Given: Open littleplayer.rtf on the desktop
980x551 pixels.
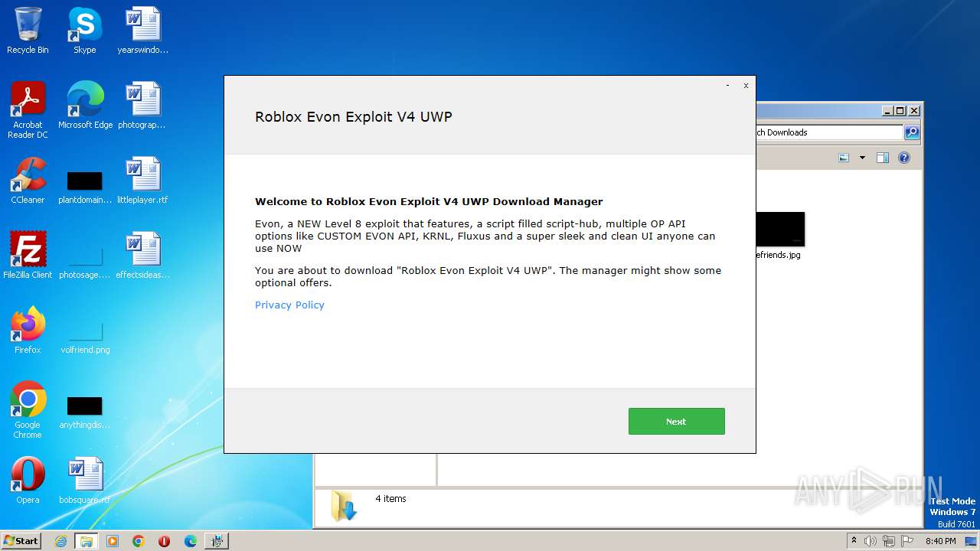Looking at the screenshot, I should point(142,181).
